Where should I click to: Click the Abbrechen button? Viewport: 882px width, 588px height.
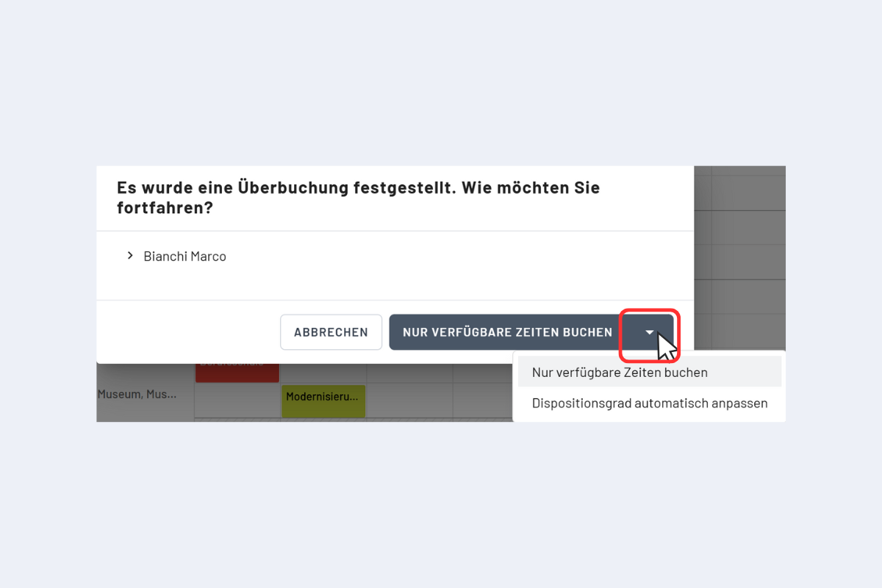[x=331, y=332]
